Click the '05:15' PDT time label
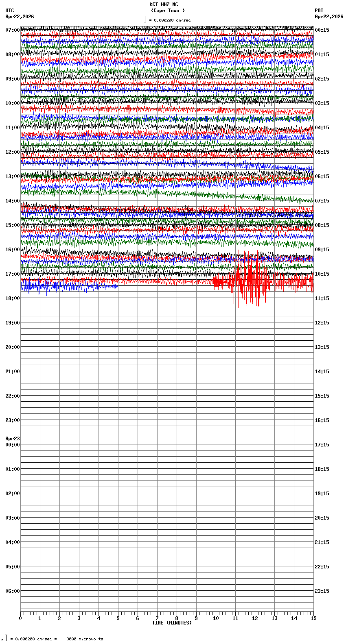The width and height of the screenshot is (346, 644). coord(322,152)
